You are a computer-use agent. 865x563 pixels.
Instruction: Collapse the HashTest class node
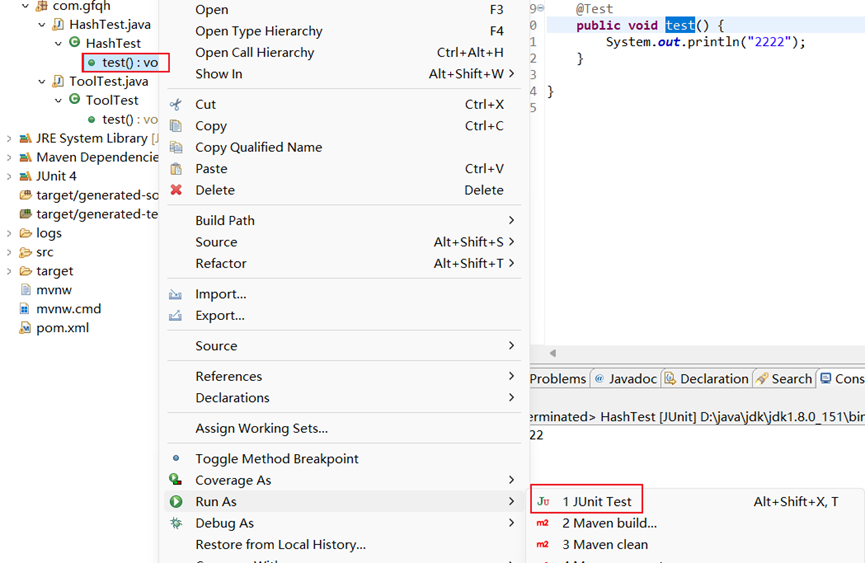[58, 44]
